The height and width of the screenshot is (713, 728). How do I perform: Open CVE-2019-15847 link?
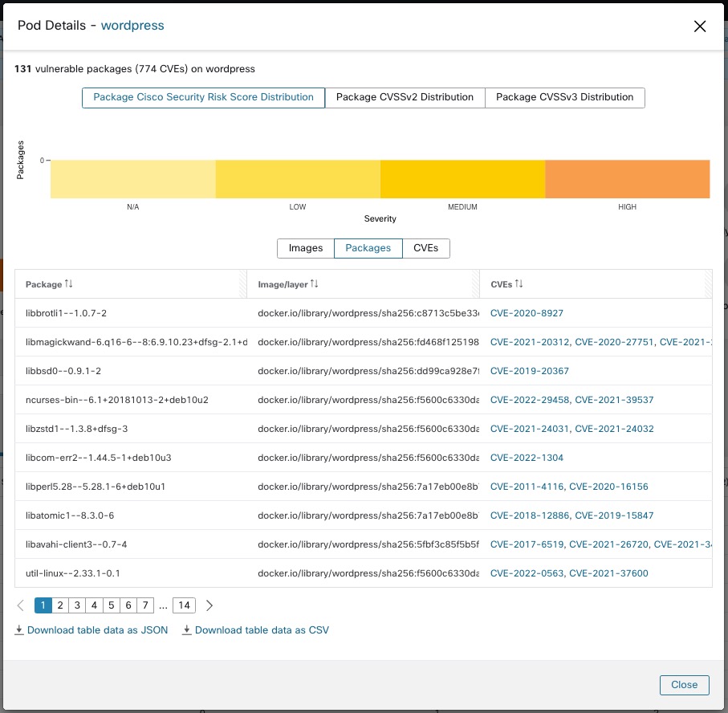tap(614, 515)
